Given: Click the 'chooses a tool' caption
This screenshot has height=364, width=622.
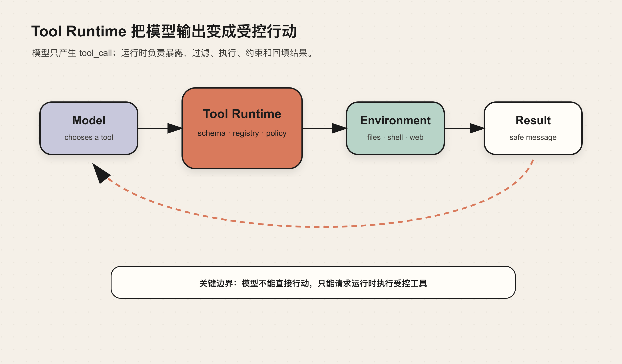Looking at the screenshot, I should tap(89, 137).
